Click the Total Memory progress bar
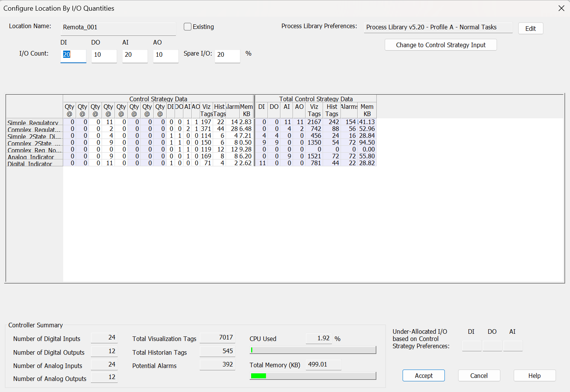570x392 pixels. pos(313,376)
